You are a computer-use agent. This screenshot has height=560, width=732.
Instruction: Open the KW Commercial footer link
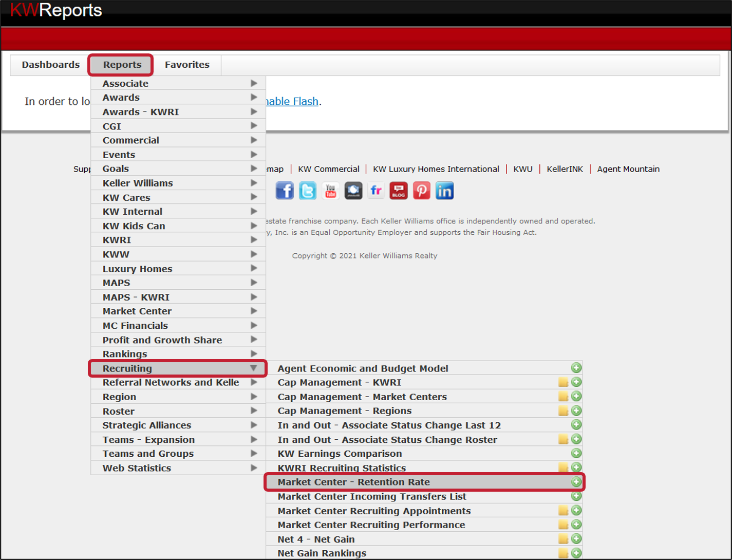click(x=329, y=169)
